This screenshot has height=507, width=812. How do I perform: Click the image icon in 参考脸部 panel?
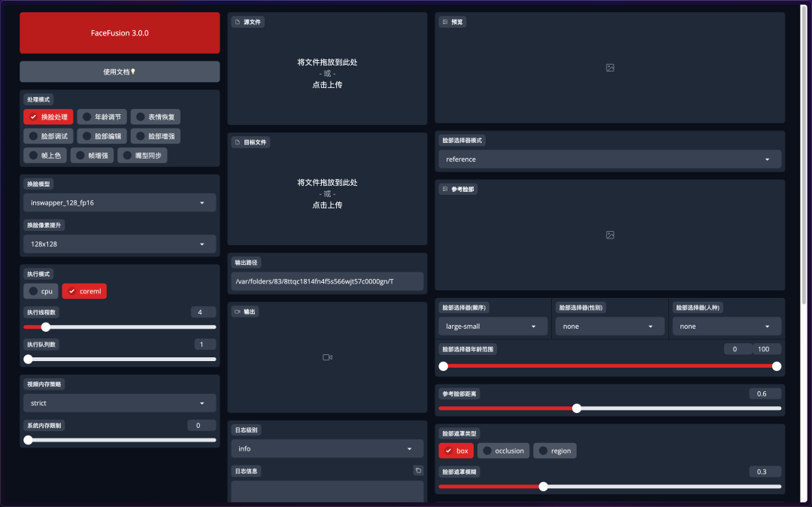tap(610, 235)
